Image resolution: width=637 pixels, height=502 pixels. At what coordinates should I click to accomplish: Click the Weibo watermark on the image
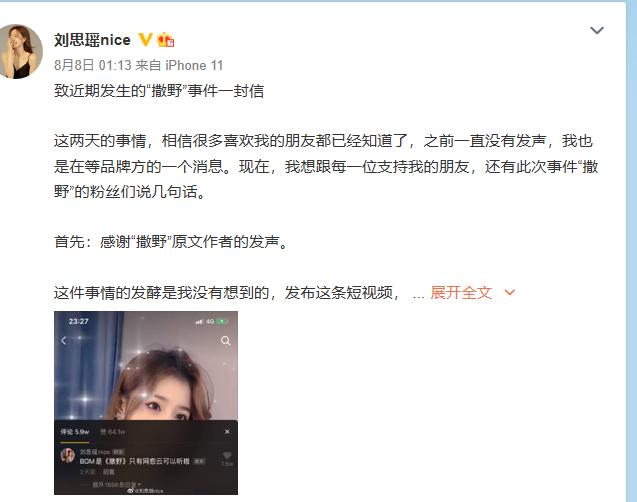[146, 491]
